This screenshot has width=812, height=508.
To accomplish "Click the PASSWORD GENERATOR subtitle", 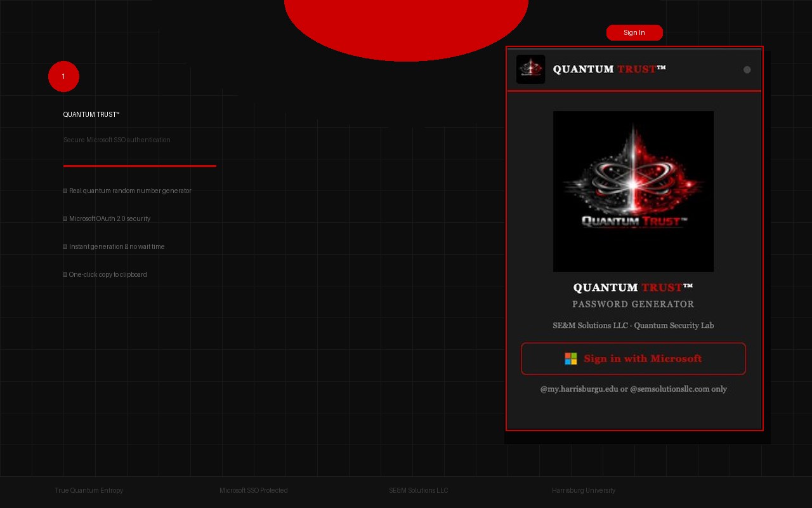I will [x=633, y=304].
